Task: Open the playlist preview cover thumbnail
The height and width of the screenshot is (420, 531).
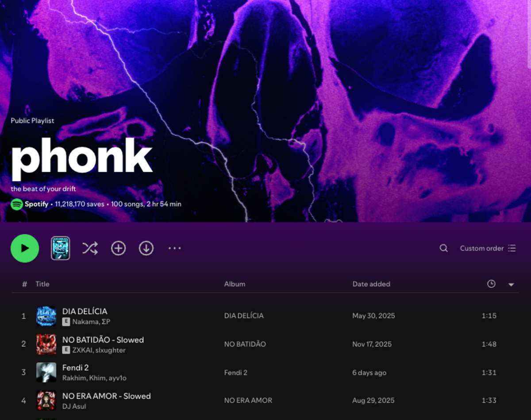Action: tap(60, 248)
